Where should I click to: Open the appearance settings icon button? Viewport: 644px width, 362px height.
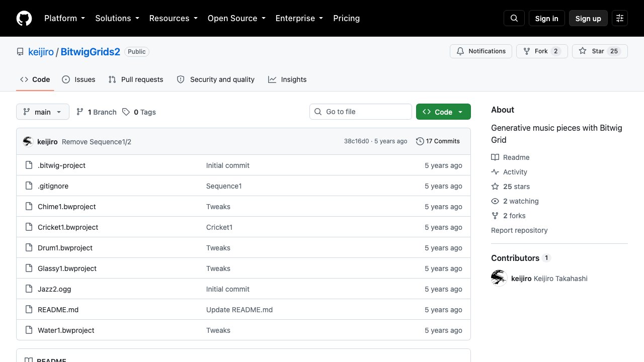[620, 18]
